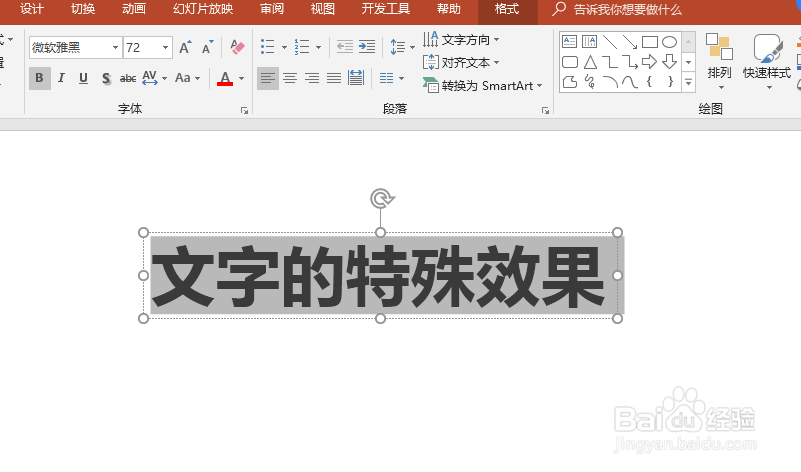
Task: Open numbering style dropdown arrow
Action: pos(318,48)
